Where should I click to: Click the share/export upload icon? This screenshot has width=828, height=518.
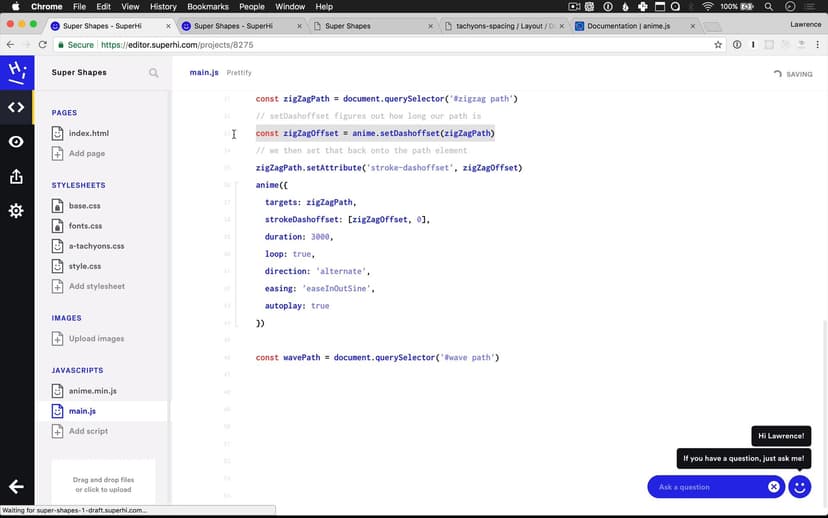pos(16,177)
